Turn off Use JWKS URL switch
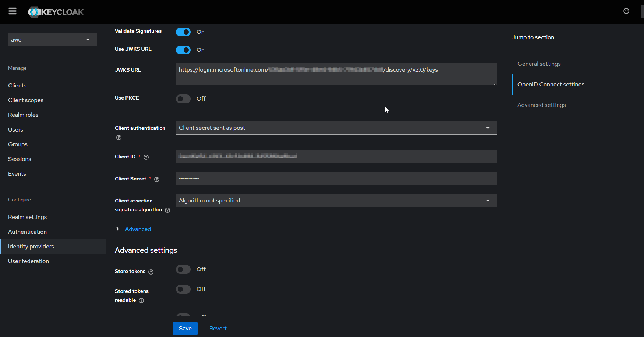The image size is (644, 337). tap(183, 50)
